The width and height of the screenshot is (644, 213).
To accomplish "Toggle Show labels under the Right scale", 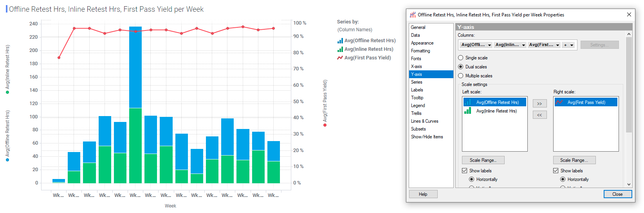I will click(x=556, y=171).
